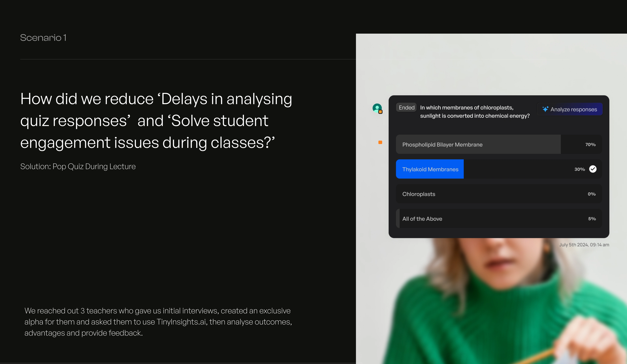
Task: Click the 70% result value
Action: click(590, 145)
